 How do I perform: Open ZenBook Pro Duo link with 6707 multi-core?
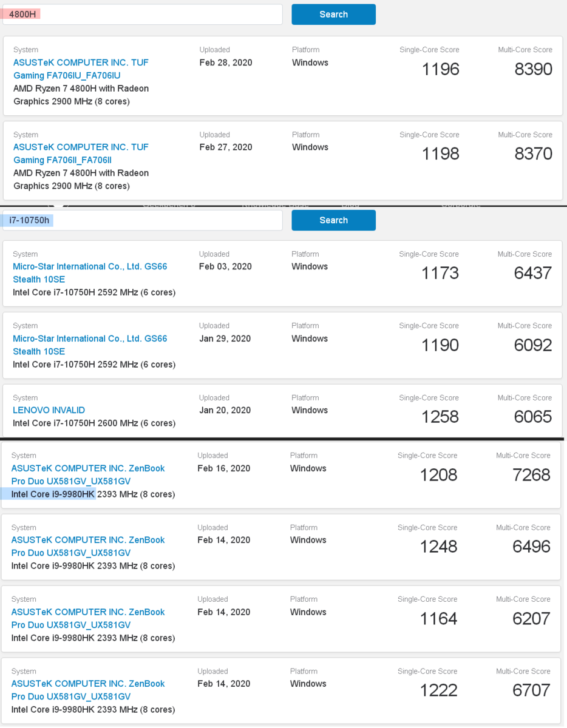click(88, 690)
